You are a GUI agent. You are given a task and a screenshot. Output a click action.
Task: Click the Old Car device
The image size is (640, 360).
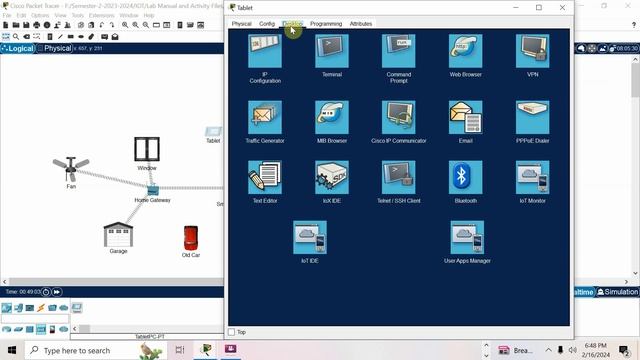click(x=191, y=238)
